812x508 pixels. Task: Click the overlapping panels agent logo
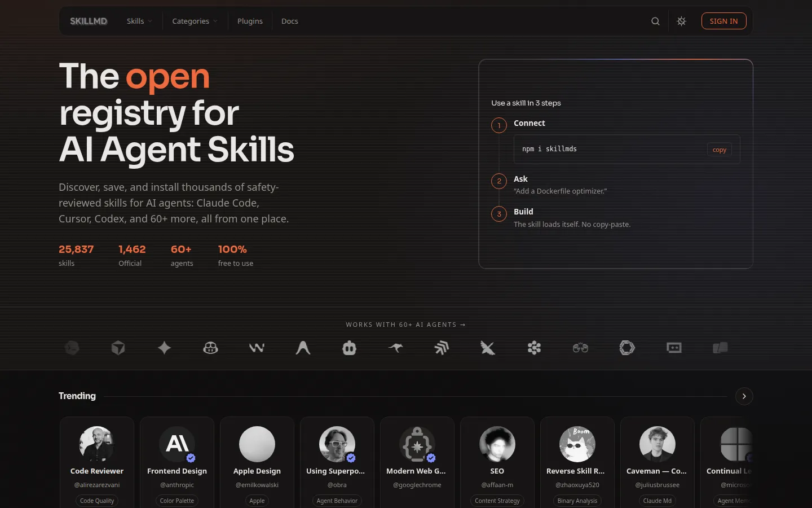coord(720,348)
